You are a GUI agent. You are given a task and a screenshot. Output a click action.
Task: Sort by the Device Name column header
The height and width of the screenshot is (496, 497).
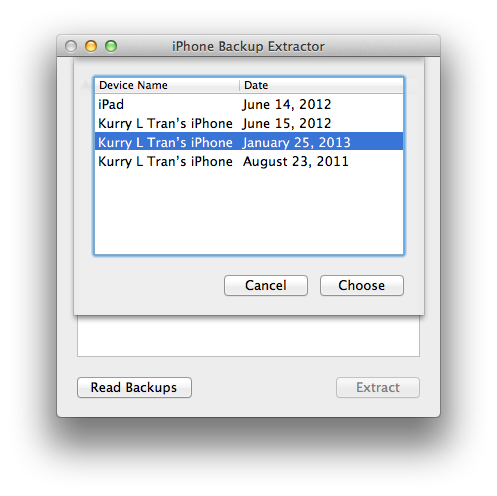click(x=167, y=85)
